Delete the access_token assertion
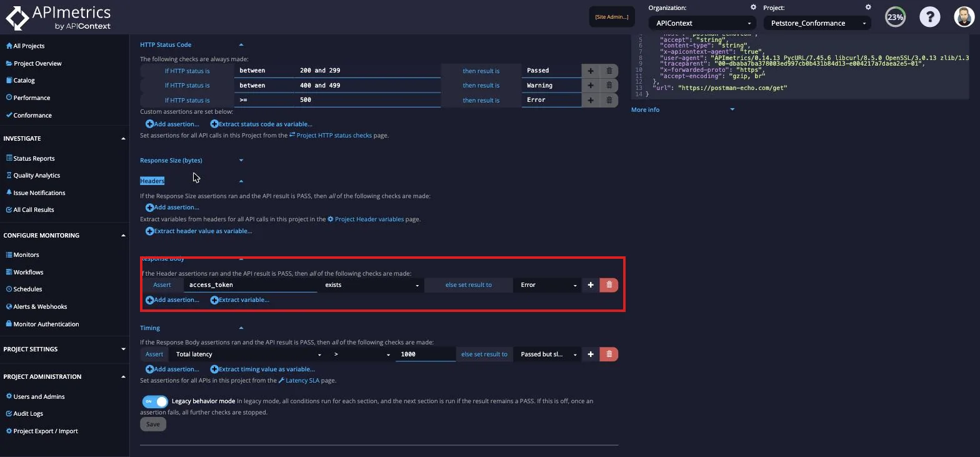This screenshot has height=457, width=980. click(609, 285)
